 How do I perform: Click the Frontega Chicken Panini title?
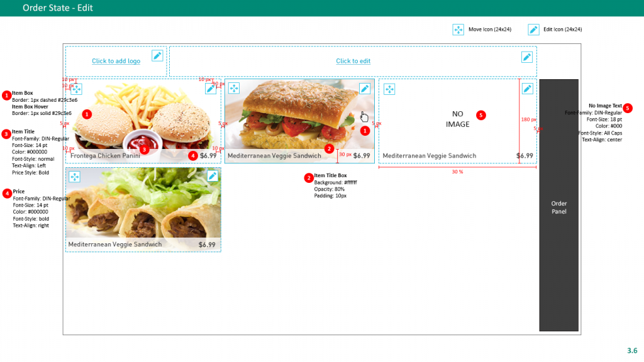point(105,155)
